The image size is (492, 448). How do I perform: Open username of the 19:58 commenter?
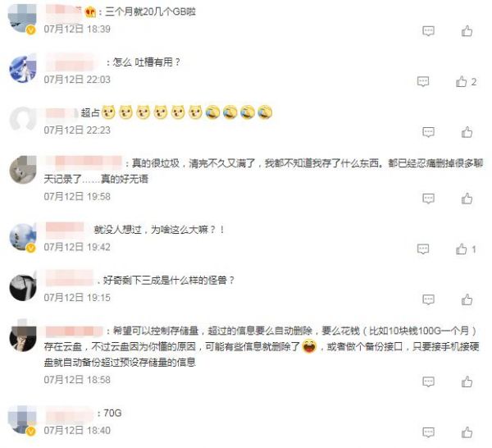[84, 162]
